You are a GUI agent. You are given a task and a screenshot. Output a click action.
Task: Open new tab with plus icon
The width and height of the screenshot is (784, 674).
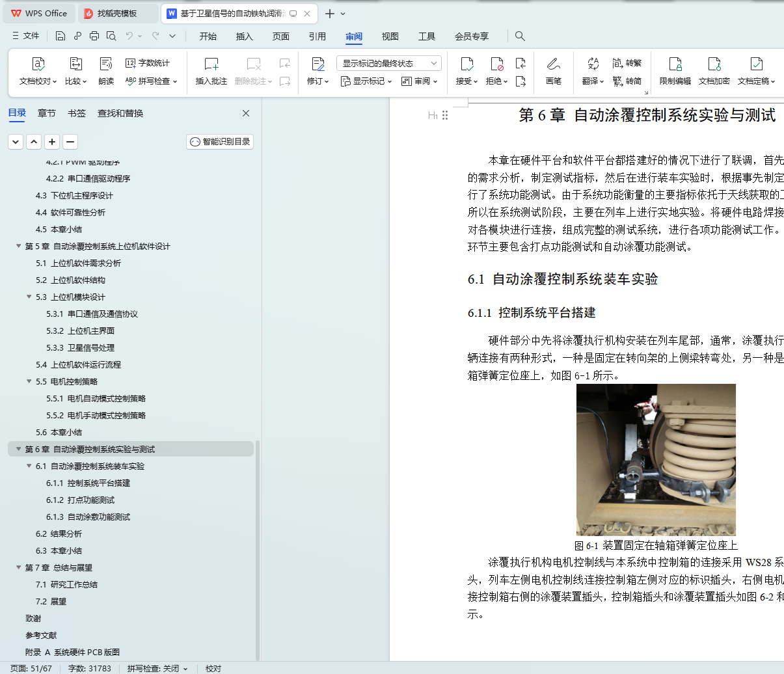click(x=330, y=14)
